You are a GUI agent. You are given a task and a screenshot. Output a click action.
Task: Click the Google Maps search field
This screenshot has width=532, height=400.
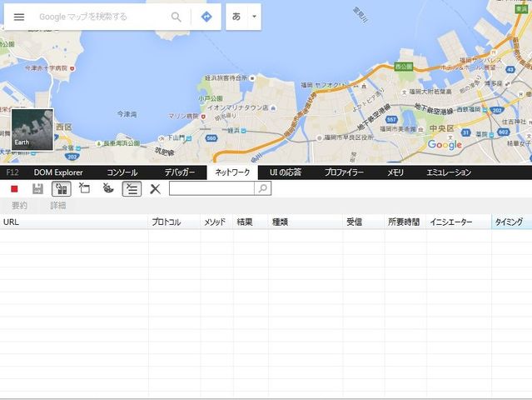tap(102, 17)
